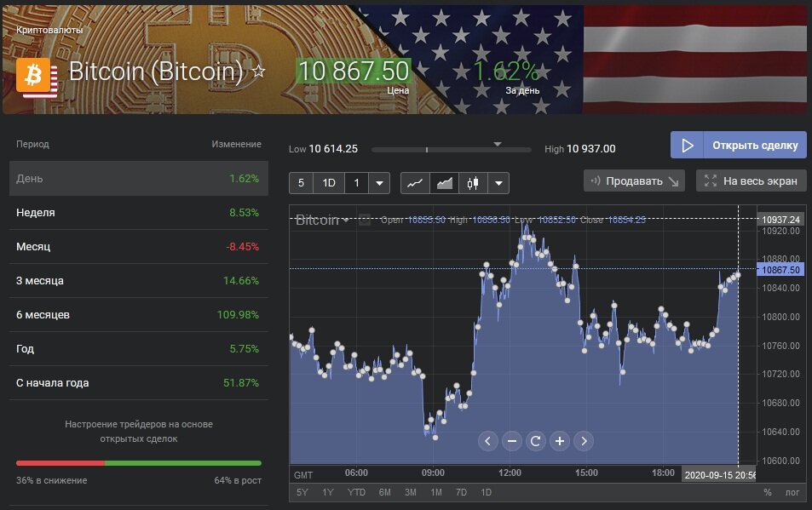Zoom in chart with plus button

pos(560,440)
